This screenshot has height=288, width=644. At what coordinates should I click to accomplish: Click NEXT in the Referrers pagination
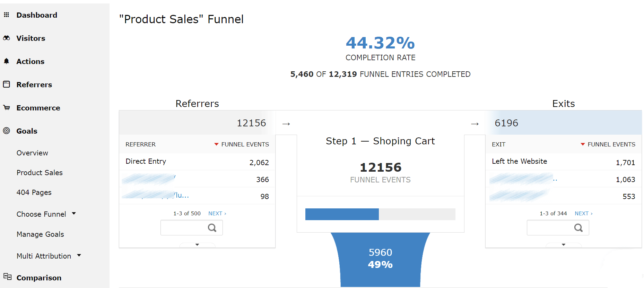pos(217,213)
